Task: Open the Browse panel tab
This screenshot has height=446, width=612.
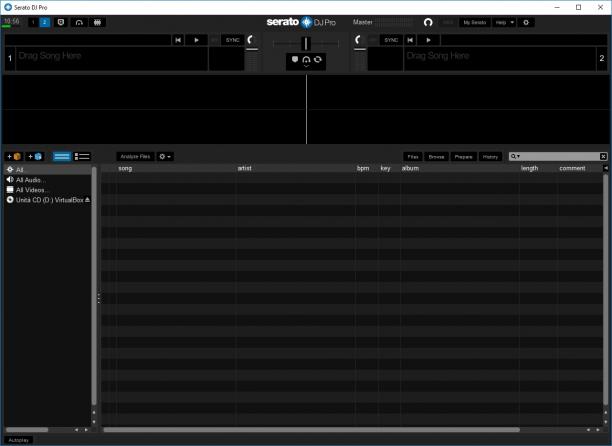Action: [x=436, y=156]
